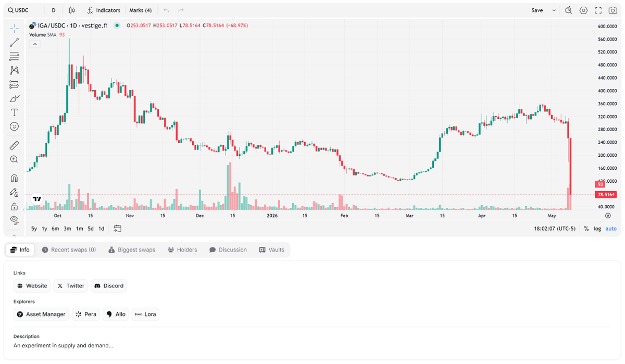Undo the last chart action
This screenshot has width=625, height=364.
pyautogui.click(x=166, y=10)
